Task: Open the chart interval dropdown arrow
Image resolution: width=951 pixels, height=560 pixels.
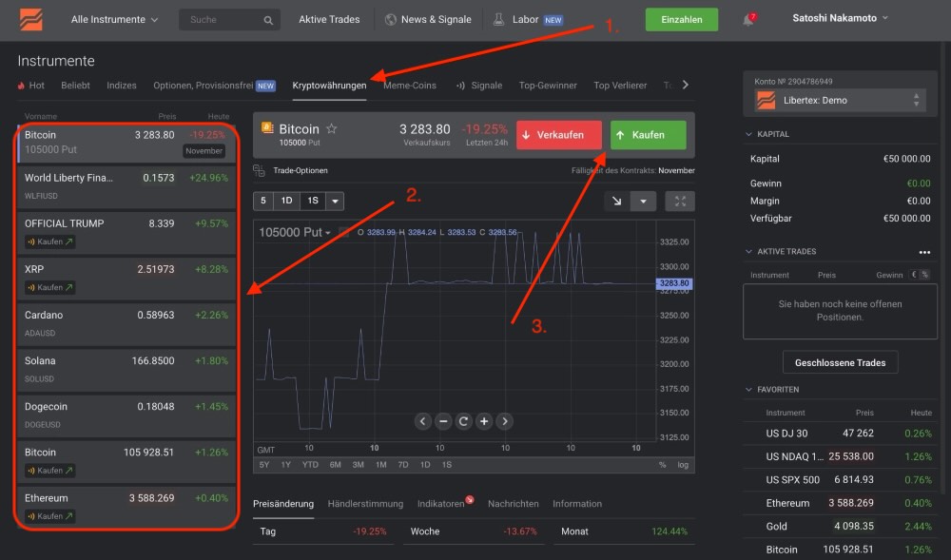Action: [x=334, y=201]
